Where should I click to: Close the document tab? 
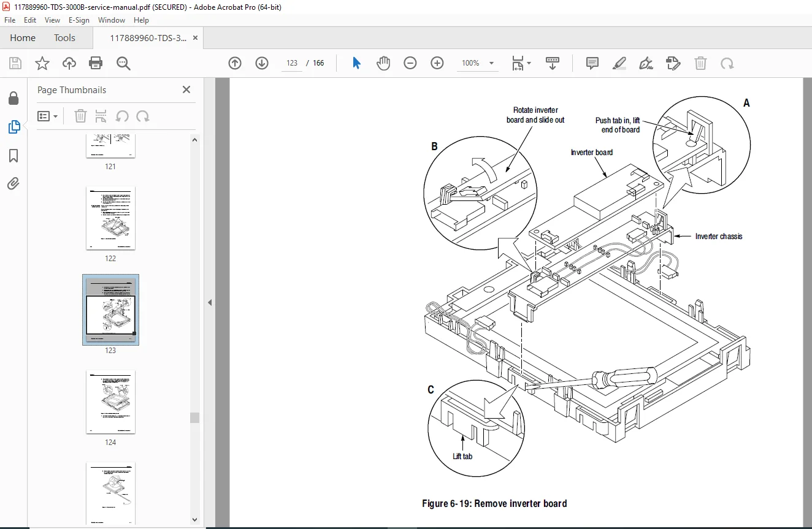(195, 38)
